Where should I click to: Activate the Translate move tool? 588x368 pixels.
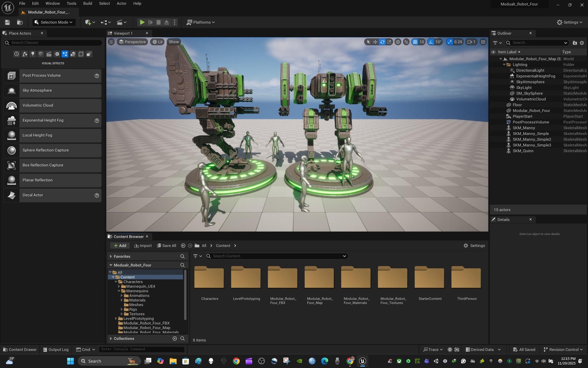click(375, 42)
